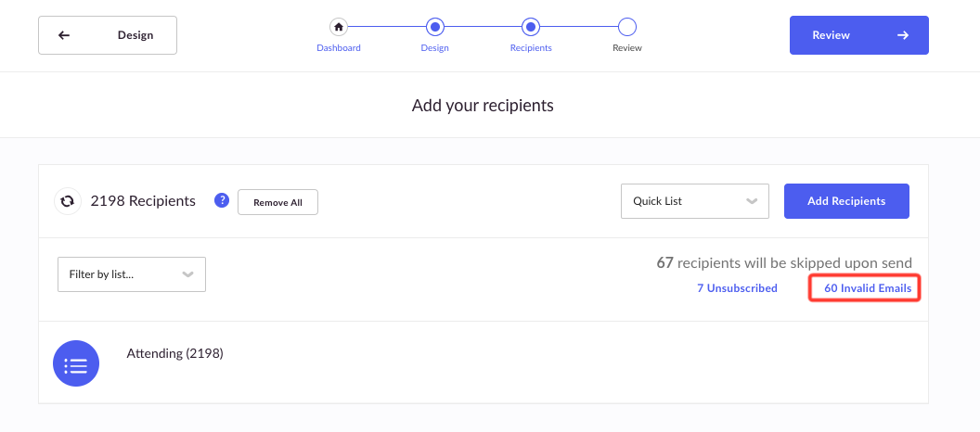Click the left arrow on Design button

coord(64,35)
